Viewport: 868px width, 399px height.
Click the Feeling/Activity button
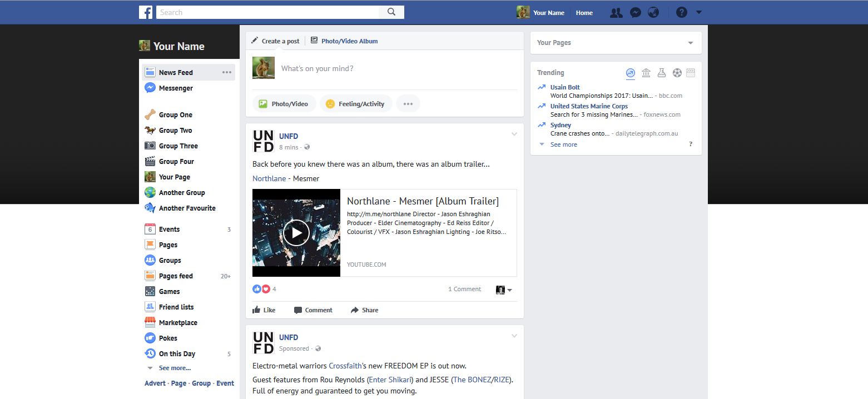pos(356,104)
